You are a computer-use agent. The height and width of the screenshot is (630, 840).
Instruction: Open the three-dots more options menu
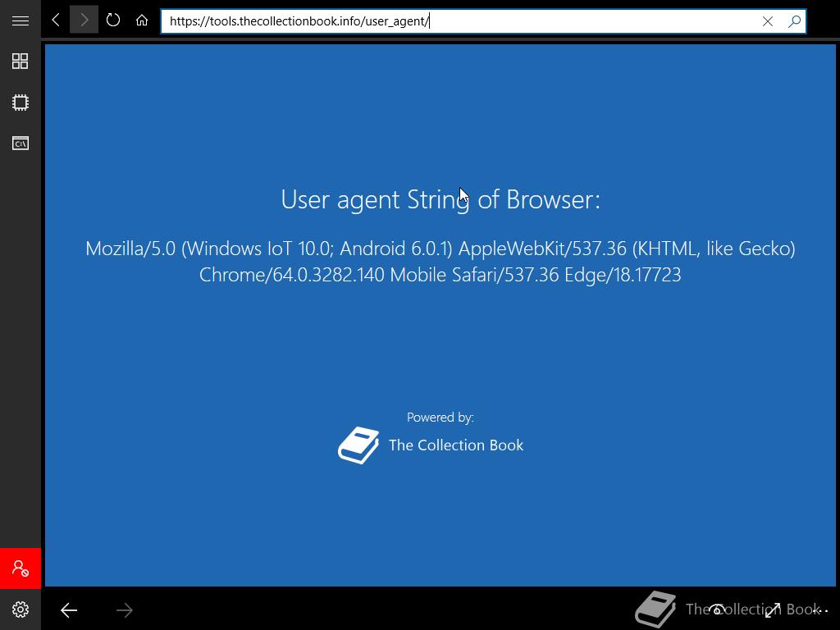(x=820, y=610)
